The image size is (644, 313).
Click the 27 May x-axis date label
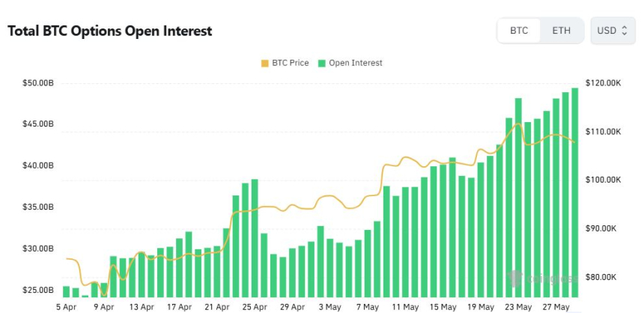point(556,307)
